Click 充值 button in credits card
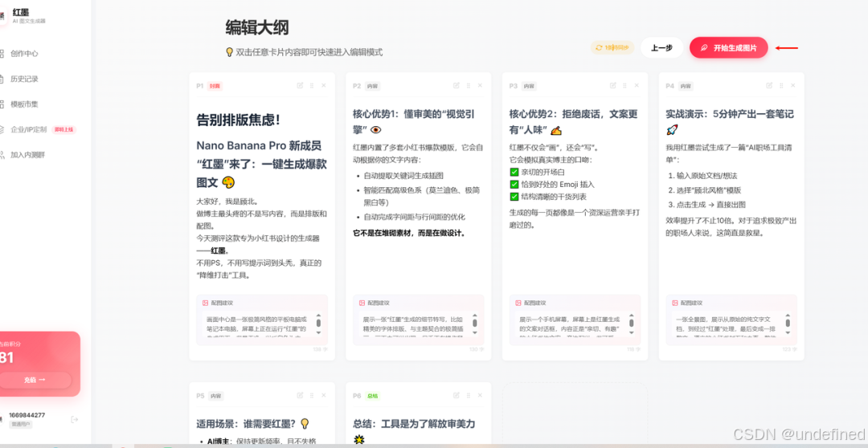This screenshot has height=448, width=868. (35, 380)
